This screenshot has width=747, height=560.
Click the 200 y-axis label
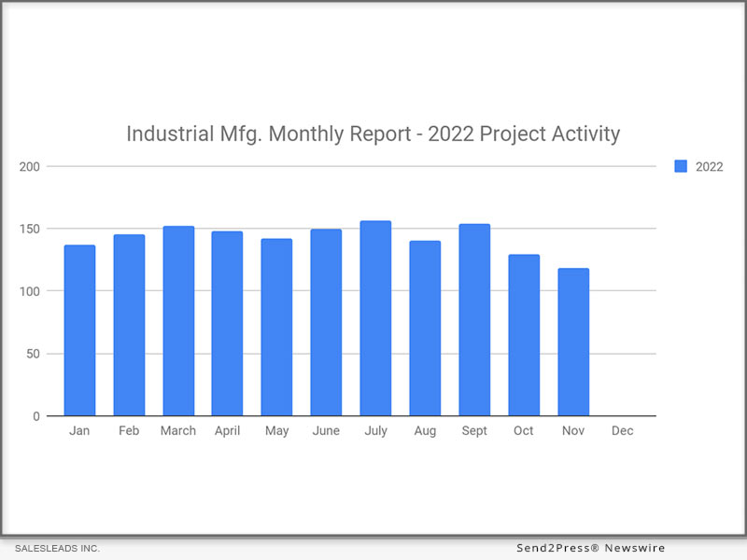(x=30, y=166)
